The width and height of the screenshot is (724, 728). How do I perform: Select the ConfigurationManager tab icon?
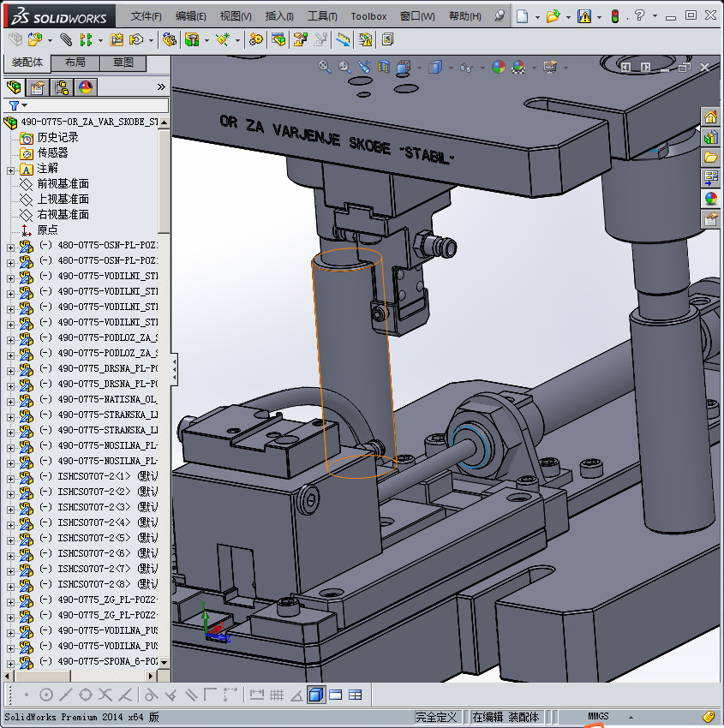click(x=62, y=87)
